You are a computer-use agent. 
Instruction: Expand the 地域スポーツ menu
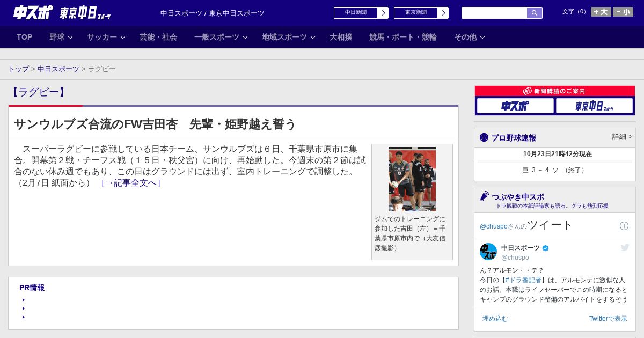click(x=289, y=37)
